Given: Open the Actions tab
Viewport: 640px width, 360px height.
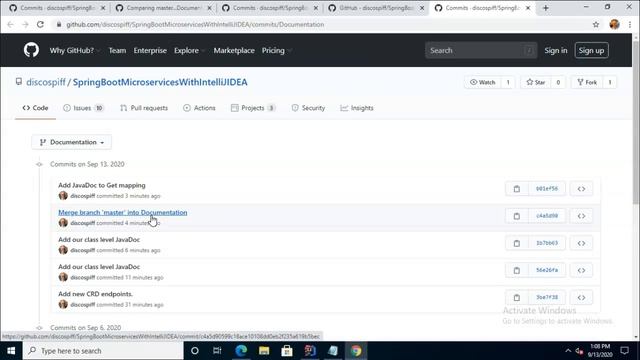Looking at the screenshot, I should pyautogui.click(x=199, y=108).
